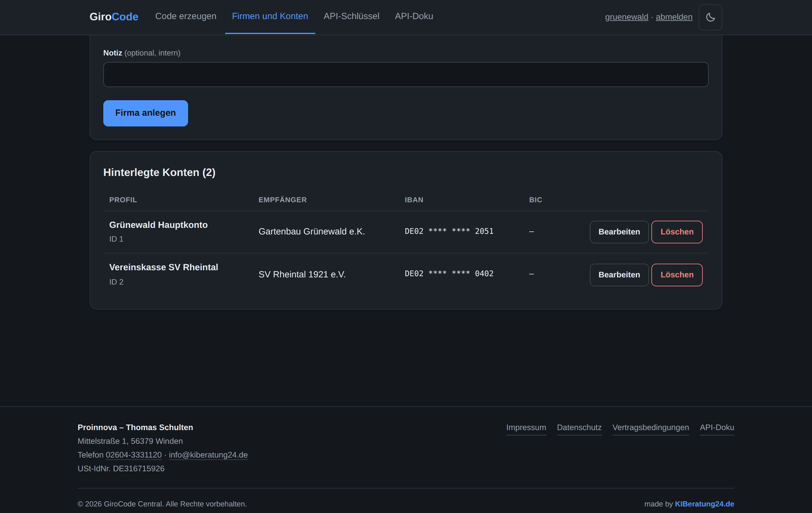Screen dimensions: 812x513
Task: Open the Code erzeugen tab
Action: click(186, 16)
